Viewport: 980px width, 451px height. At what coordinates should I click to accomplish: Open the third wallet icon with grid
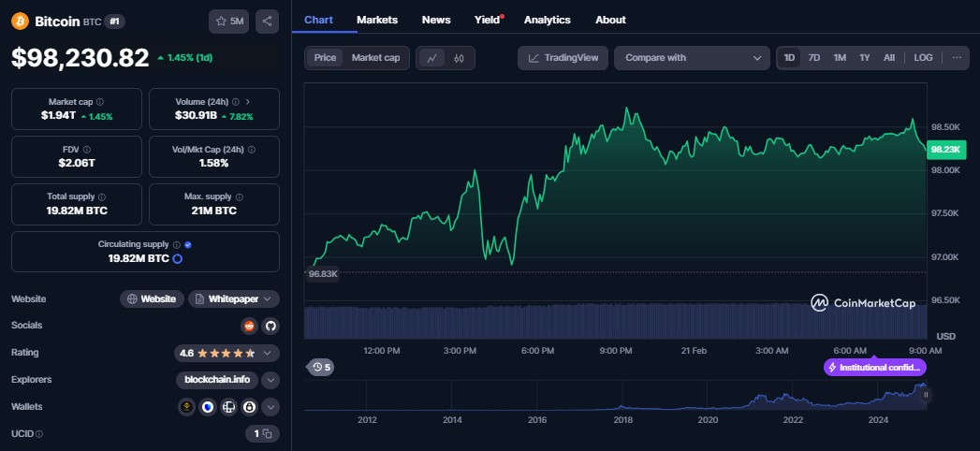point(228,407)
